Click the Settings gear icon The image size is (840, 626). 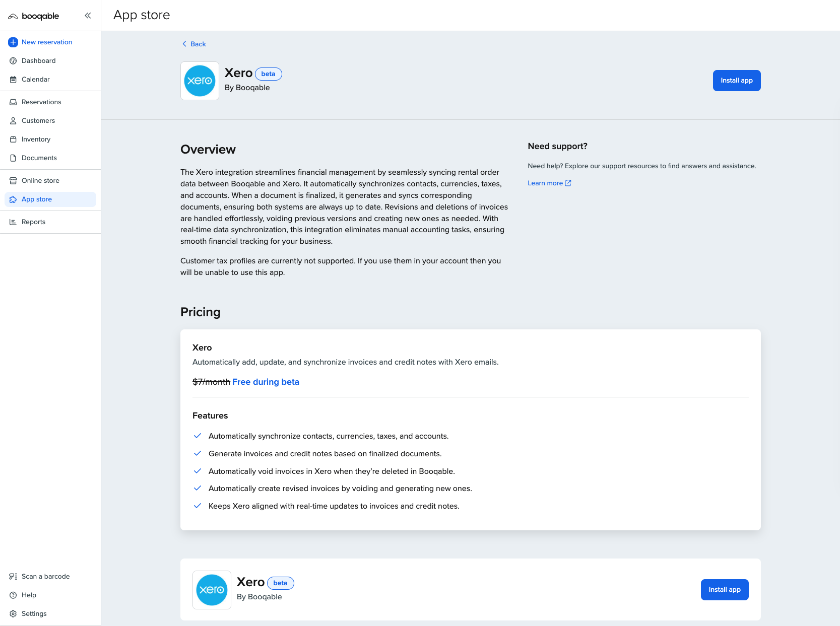pyautogui.click(x=13, y=614)
